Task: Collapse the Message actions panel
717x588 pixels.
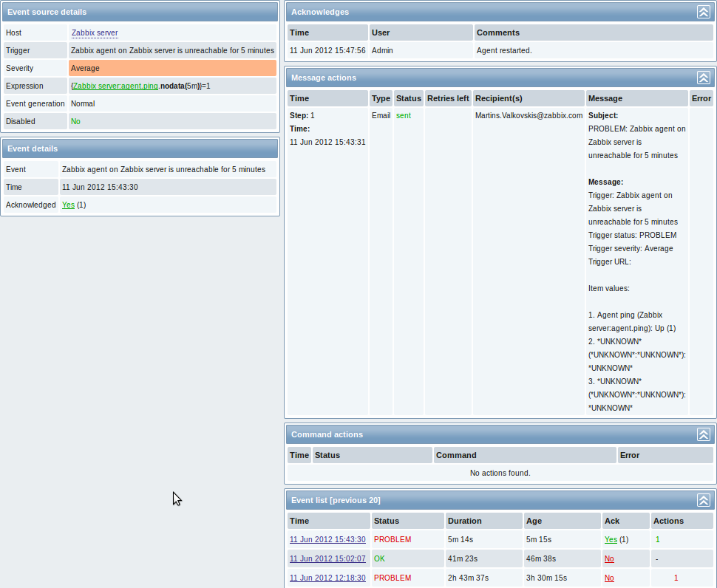Action: 703,78
